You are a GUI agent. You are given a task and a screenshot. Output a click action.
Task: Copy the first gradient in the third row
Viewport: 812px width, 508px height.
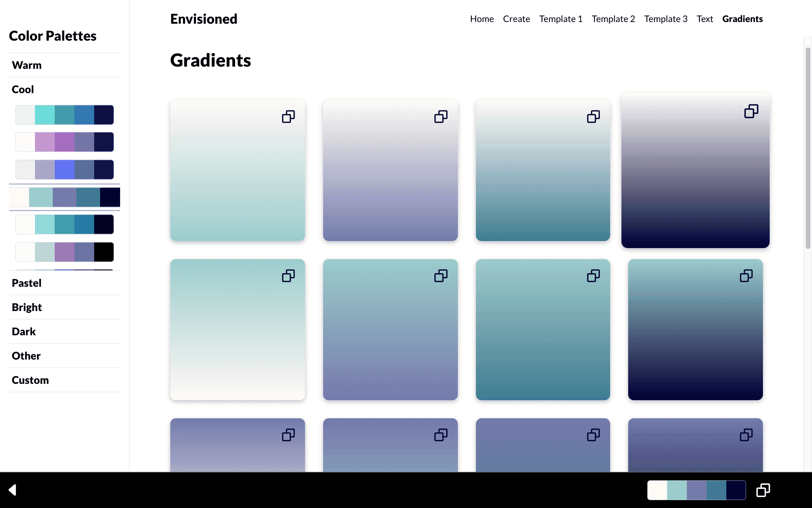288,435
